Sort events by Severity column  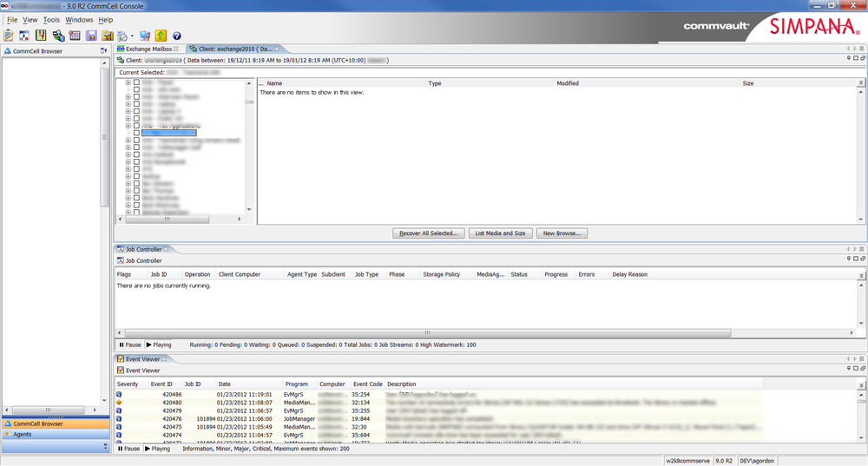(128, 384)
